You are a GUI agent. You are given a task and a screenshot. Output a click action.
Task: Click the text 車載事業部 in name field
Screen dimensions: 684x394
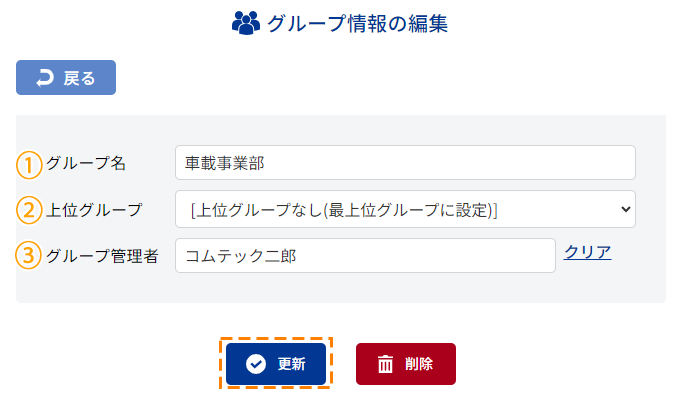pyautogui.click(x=225, y=163)
